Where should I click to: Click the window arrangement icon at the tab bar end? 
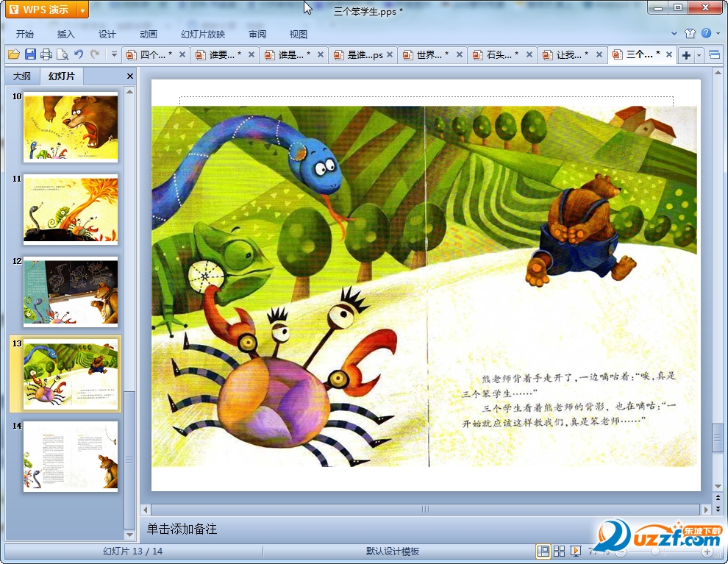714,54
